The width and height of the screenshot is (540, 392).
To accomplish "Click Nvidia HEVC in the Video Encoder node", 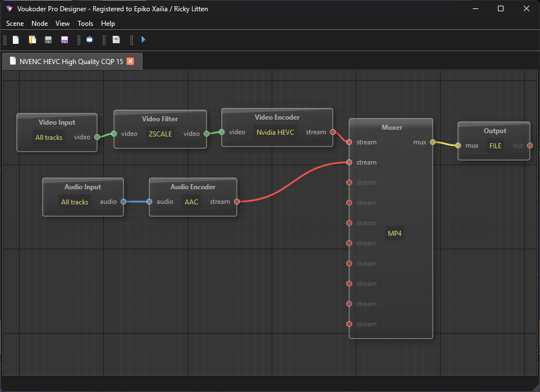I will click(x=275, y=133).
